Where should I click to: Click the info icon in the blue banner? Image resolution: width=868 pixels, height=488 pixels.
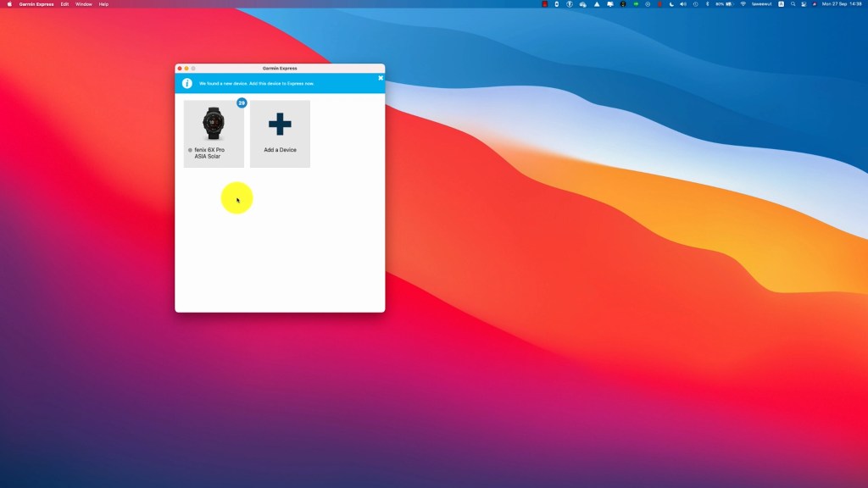187,83
